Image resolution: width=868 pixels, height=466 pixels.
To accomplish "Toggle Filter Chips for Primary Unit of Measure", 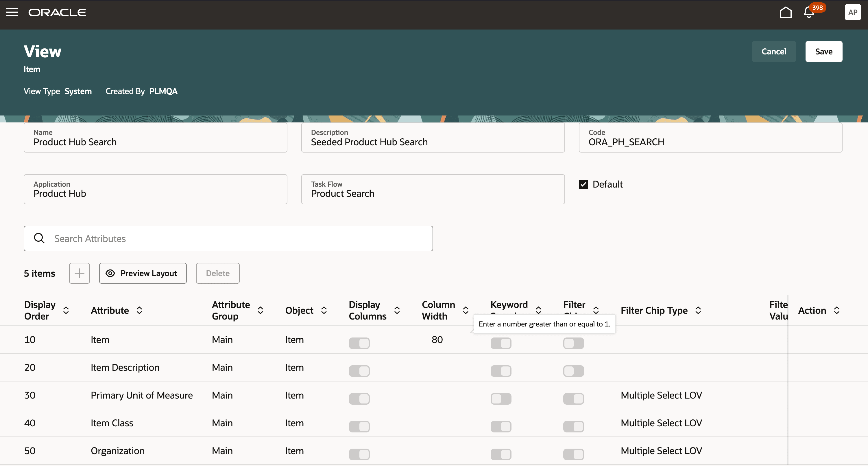I will point(573,399).
